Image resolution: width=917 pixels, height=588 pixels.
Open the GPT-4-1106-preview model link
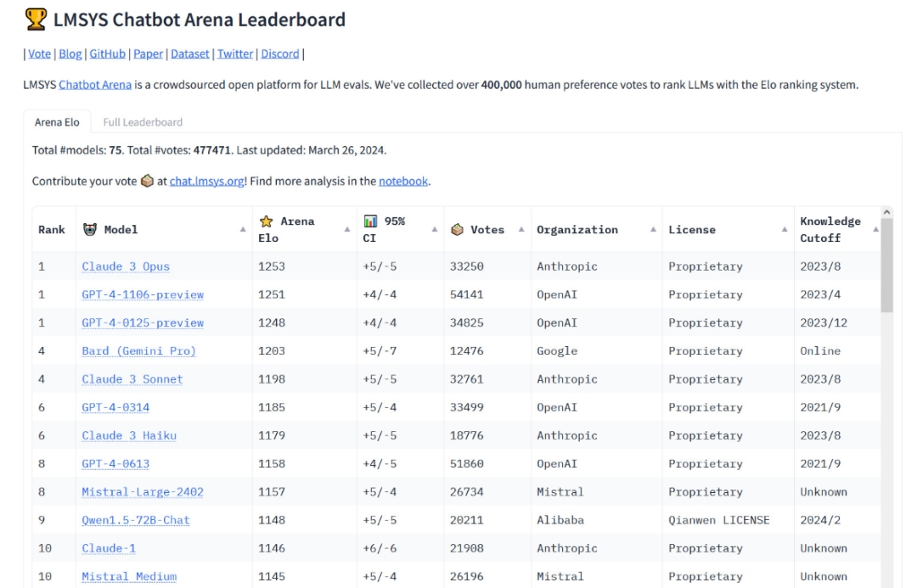coord(143,294)
